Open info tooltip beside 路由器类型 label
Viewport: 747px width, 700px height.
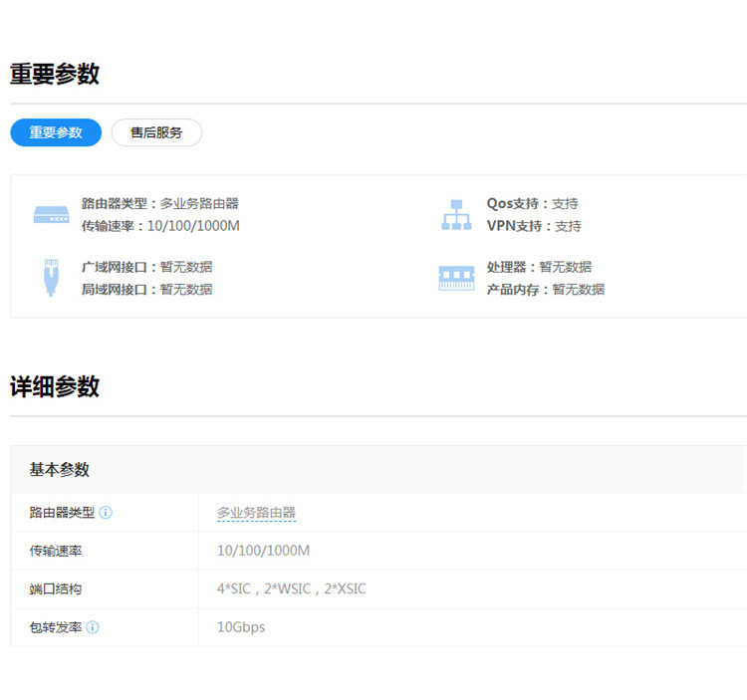click(x=106, y=513)
